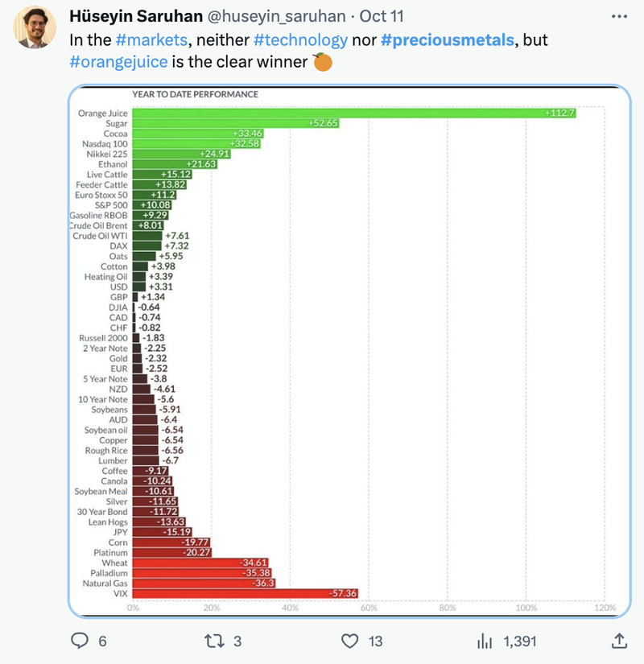Screen dimensions: 644x664
Task: Click the @huseyin_saruhan handle
Action: click(x=277, y=17)
